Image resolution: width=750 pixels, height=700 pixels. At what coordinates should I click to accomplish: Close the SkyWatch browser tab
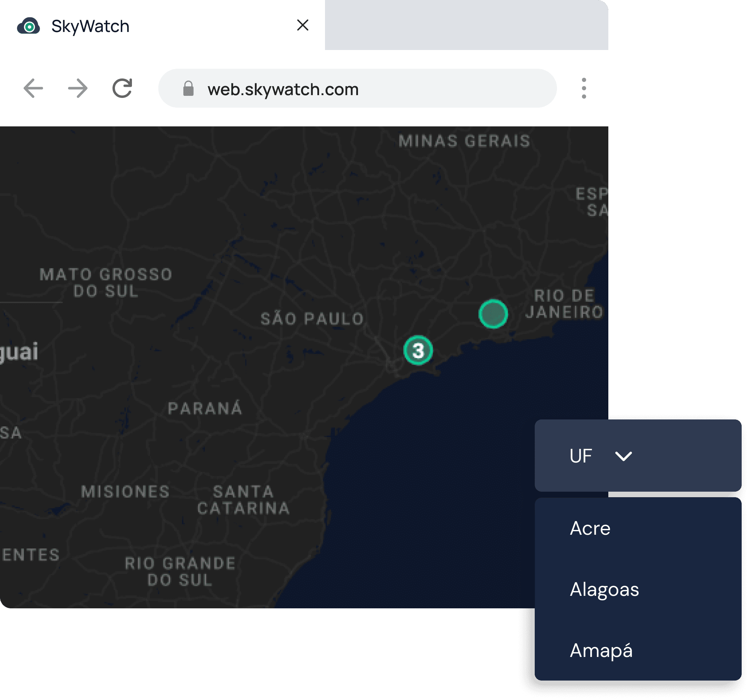click(x=302, y=25)
